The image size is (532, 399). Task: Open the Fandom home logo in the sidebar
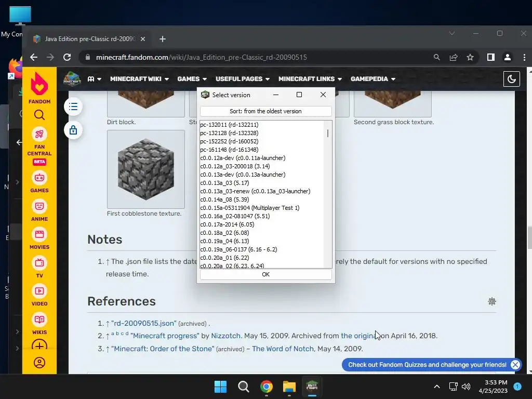click(x=39, y=87)
